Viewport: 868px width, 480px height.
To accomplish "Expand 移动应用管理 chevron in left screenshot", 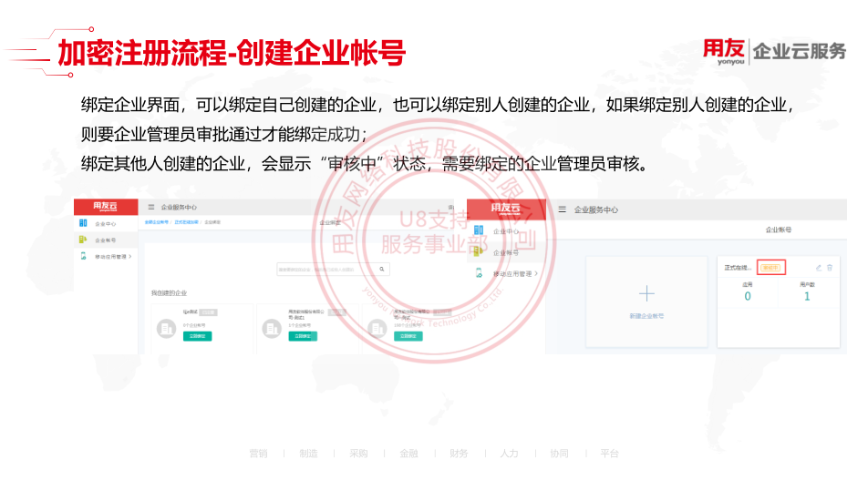I will pos(130,257).
